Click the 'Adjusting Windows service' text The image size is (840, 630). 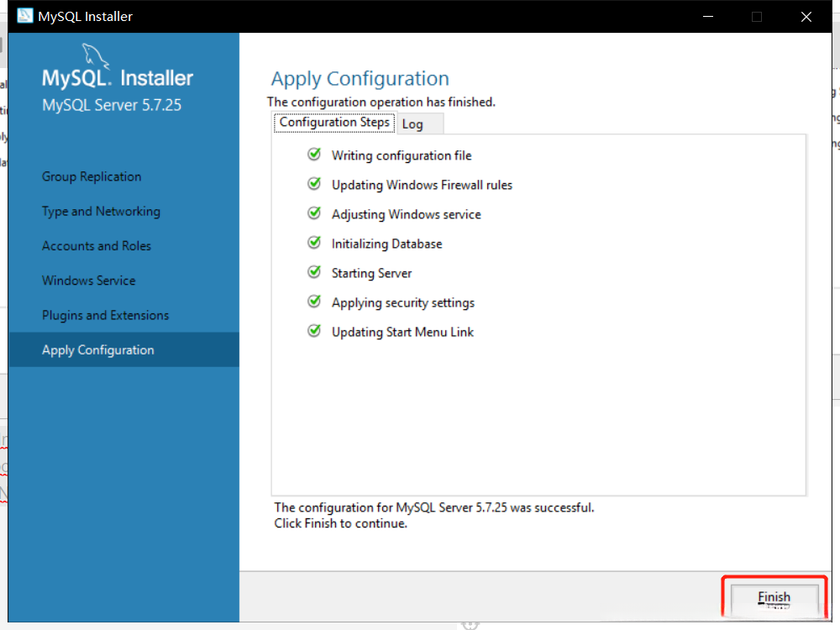click(406, 215)
